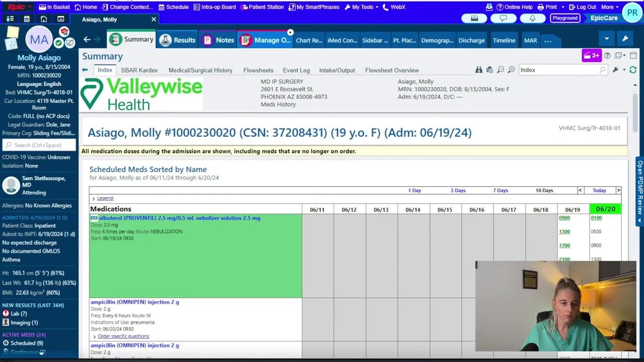Open the chat bubble pill button

tap(503, 18)
